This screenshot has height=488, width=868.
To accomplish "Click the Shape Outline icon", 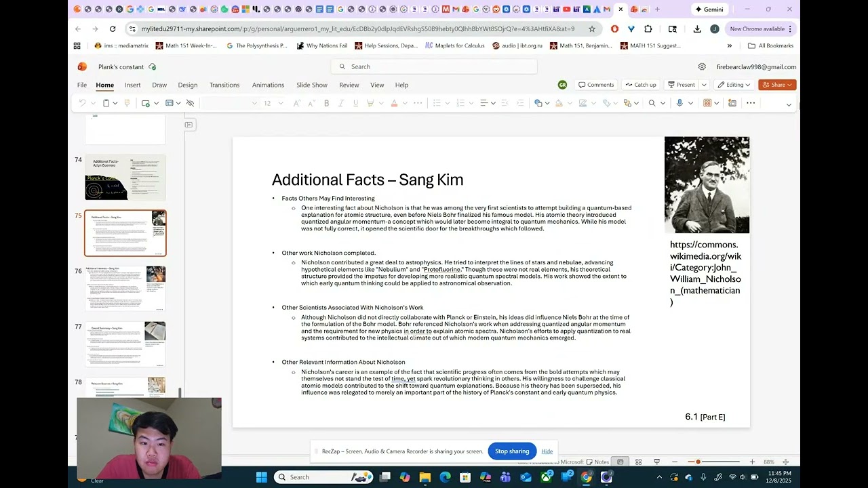I will (583, 103).
